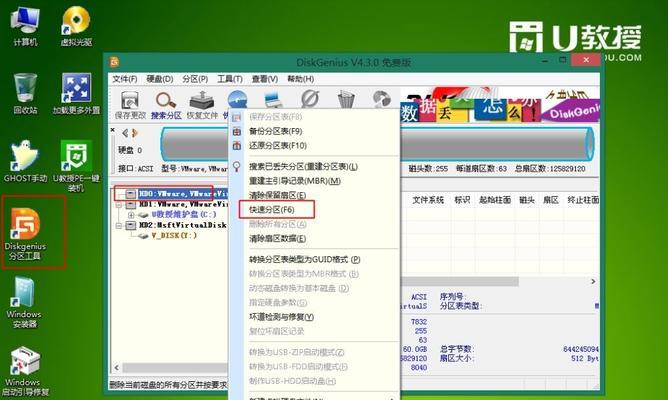668x400 pixels.
Task: Click the partition list horizontal scrollbar thumb
Action: pos(459,282)
